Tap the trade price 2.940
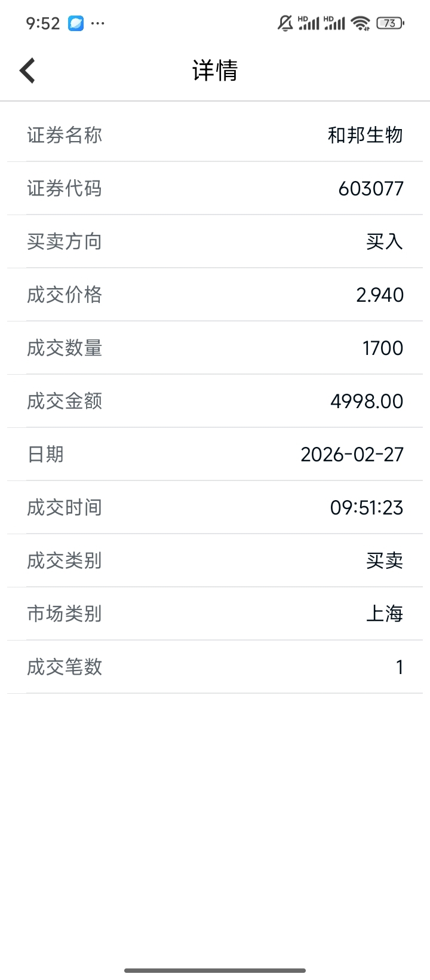The height and width of the screenshot is (980, 430). pos(380,295)
